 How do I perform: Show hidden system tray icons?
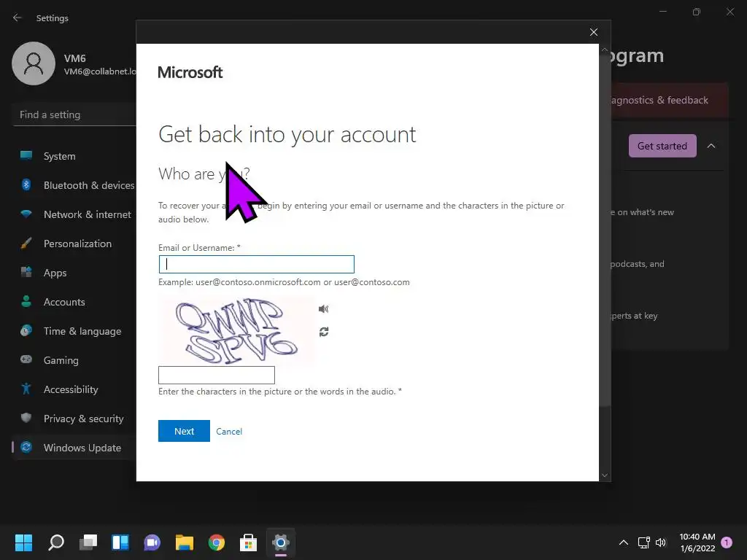tap(623, 542)
